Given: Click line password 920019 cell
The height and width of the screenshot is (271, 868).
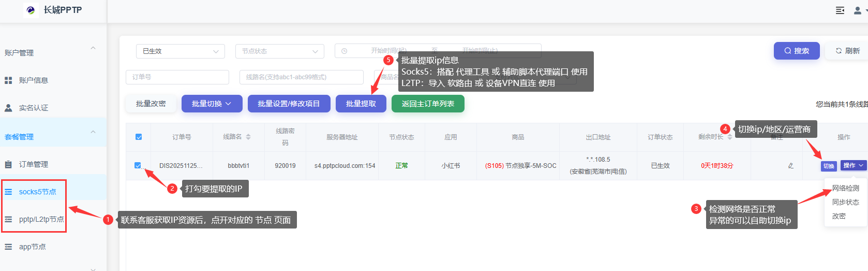Looking at the screenshot, I should 285,166.
